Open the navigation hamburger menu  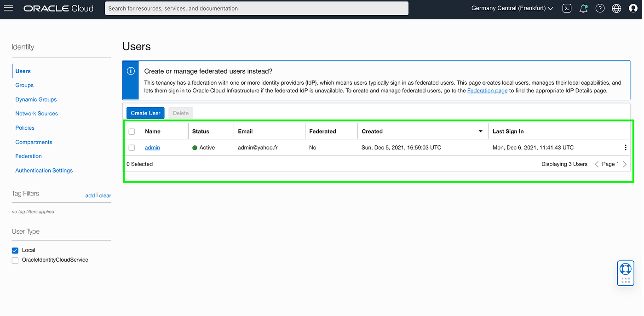coord(8,8)
